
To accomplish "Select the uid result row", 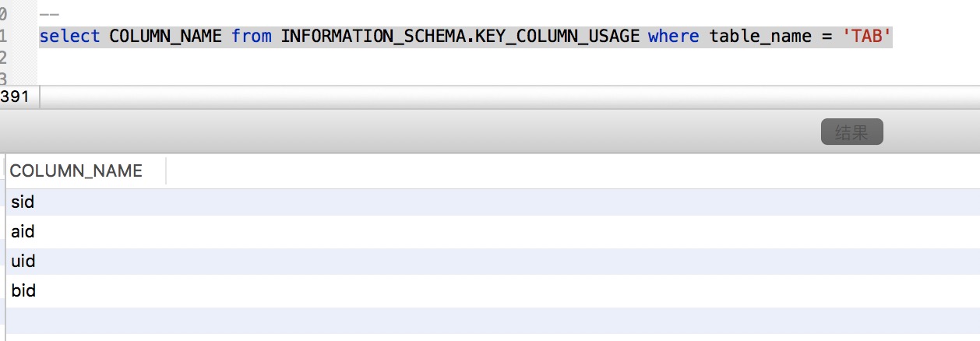I will tap(493, 262).
